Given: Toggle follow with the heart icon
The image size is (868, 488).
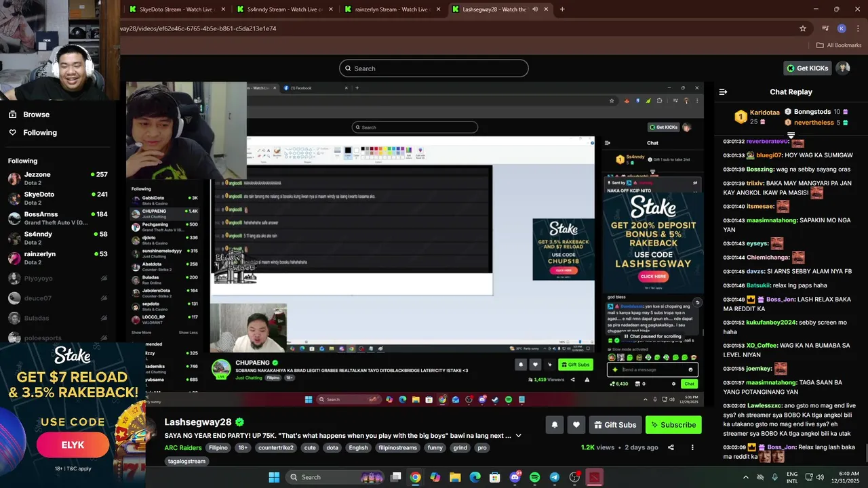Looking at the screenshot, I should 576,425.
